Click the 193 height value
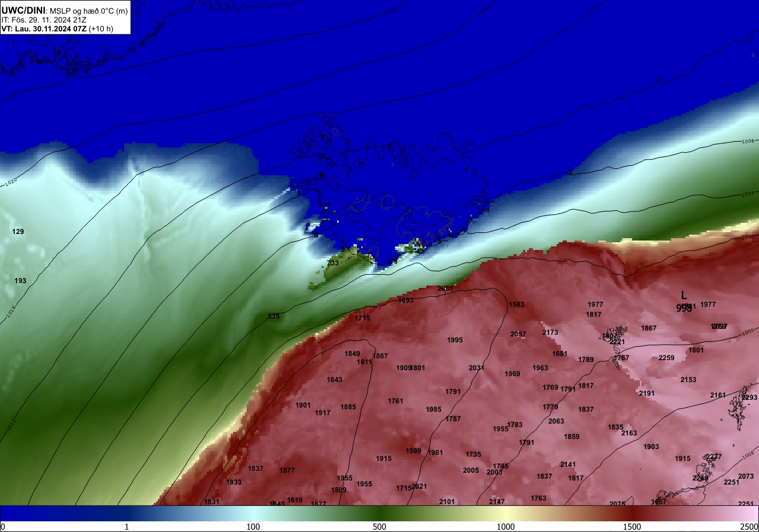 21,281
